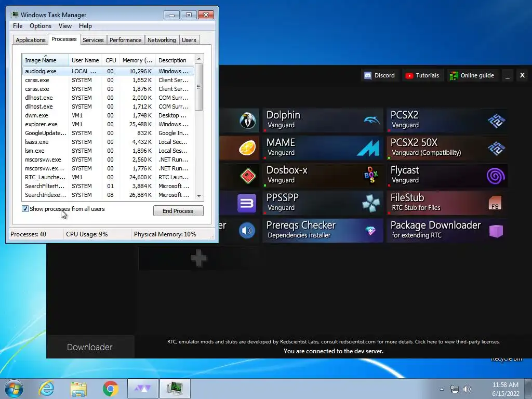The height and width of the screenshot is (399, 532).
Task: Click the plus add-tile button
Action: tap(198, 259)
